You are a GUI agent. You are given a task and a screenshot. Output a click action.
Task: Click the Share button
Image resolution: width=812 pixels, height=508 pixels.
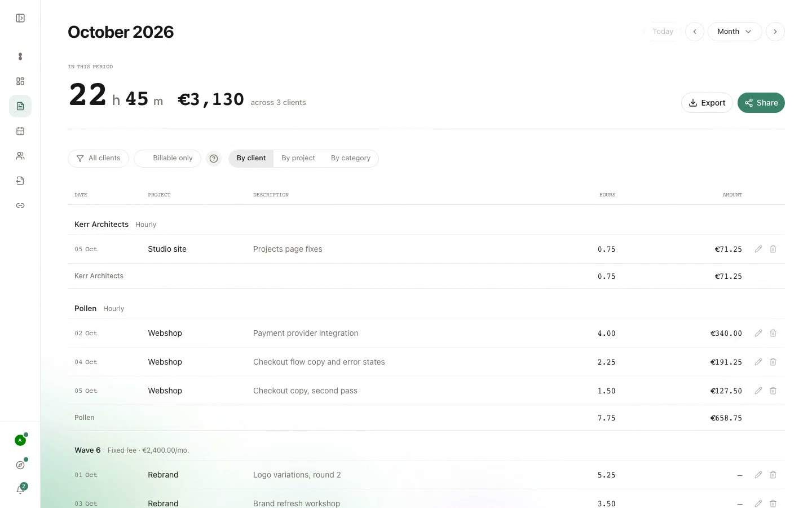tap(761, 103)
